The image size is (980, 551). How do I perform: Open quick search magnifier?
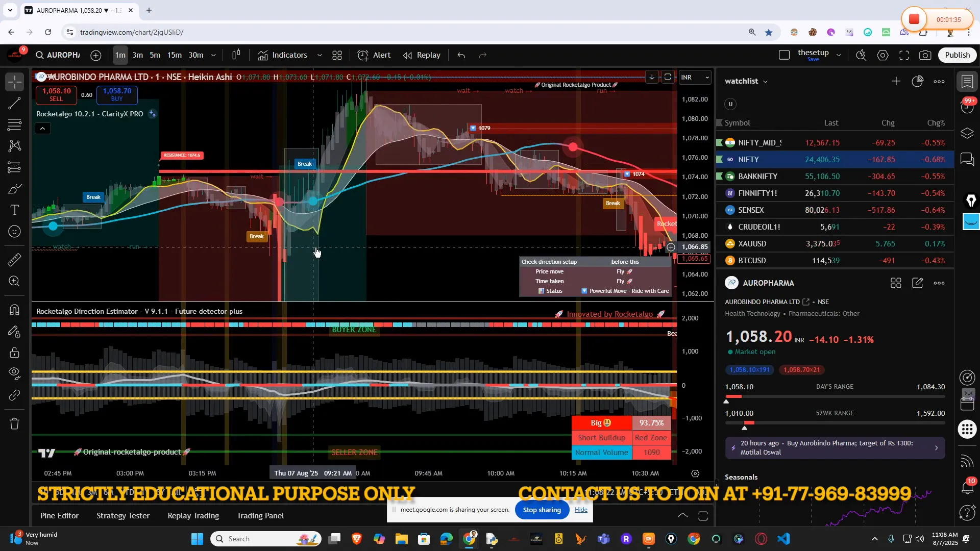[861, 55]
